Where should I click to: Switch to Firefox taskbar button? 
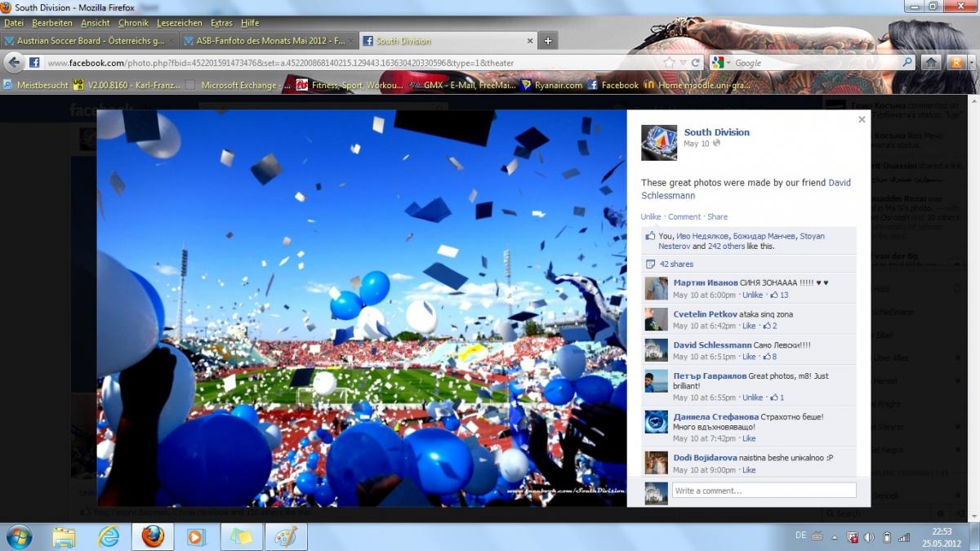(153, 536)
